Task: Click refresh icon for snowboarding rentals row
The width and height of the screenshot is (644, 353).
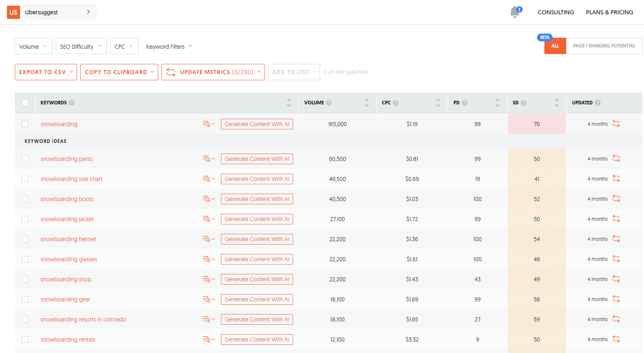Action: [616, 339]
